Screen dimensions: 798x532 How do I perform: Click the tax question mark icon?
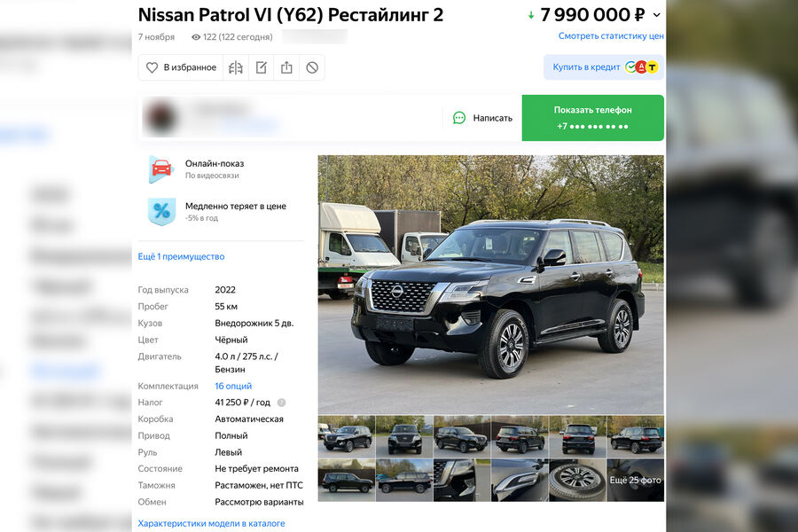281,403
